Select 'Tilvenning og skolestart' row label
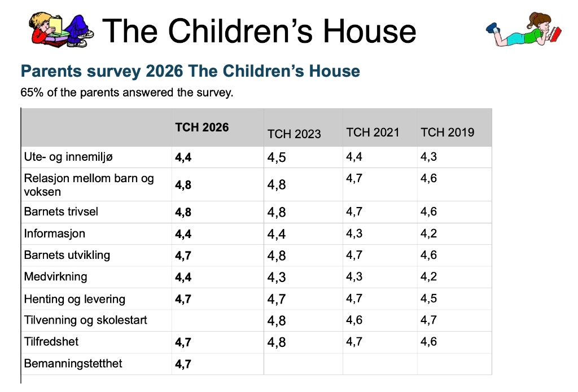Viewport: 578px width, 392px height. (x=85, y=320)
